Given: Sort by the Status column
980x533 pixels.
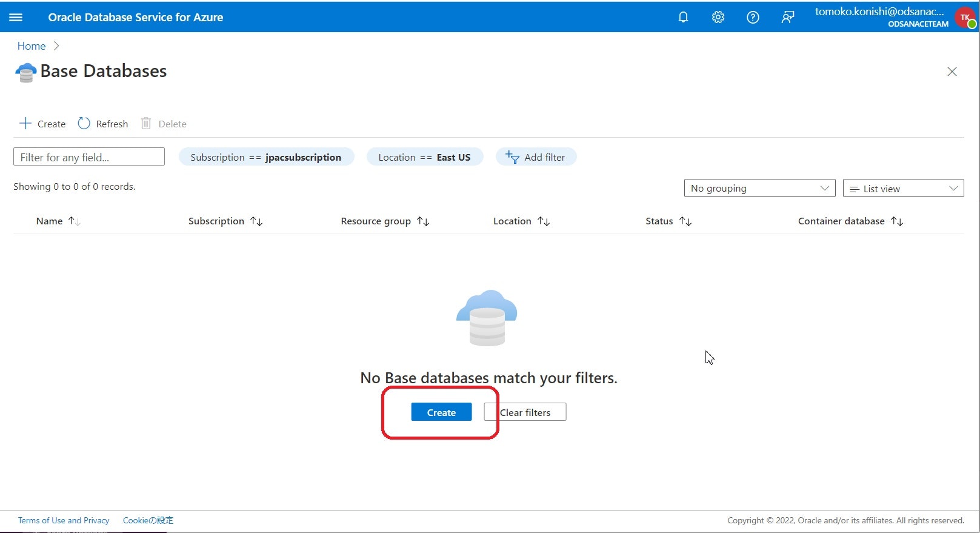Looking at the screenshot, I should coord(668,221).
